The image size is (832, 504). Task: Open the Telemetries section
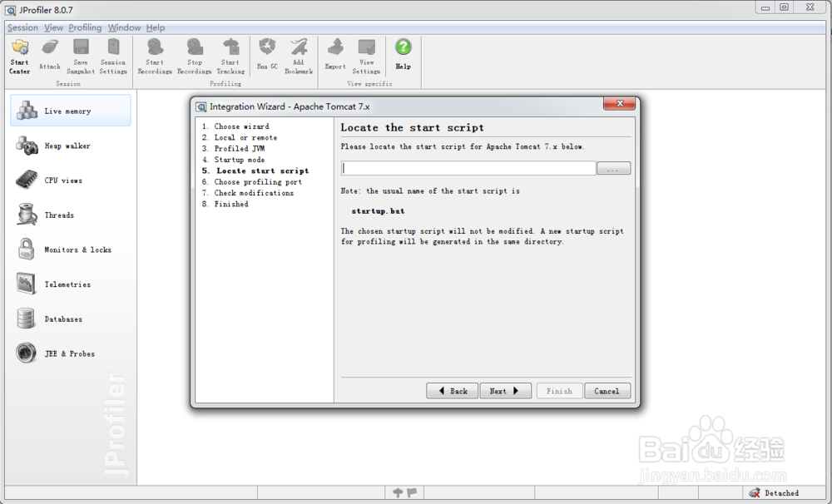click(x=71, y=284)
